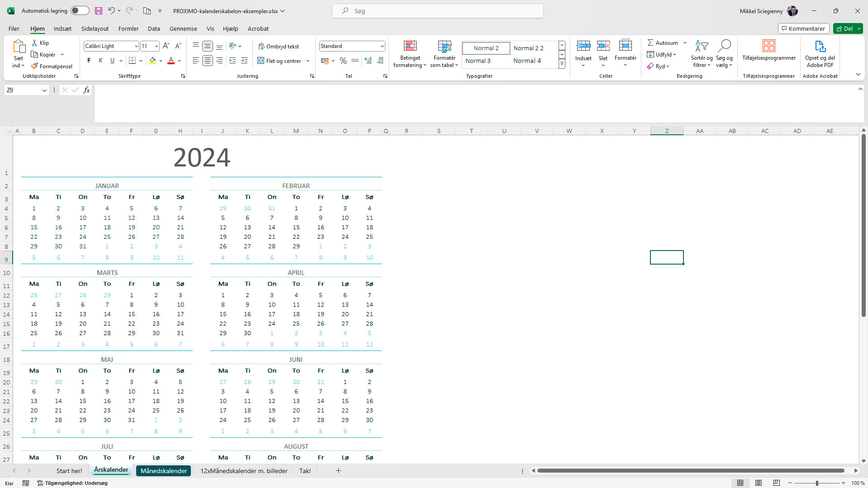Open the Månedskalender sheet tab

pos(163,470)
